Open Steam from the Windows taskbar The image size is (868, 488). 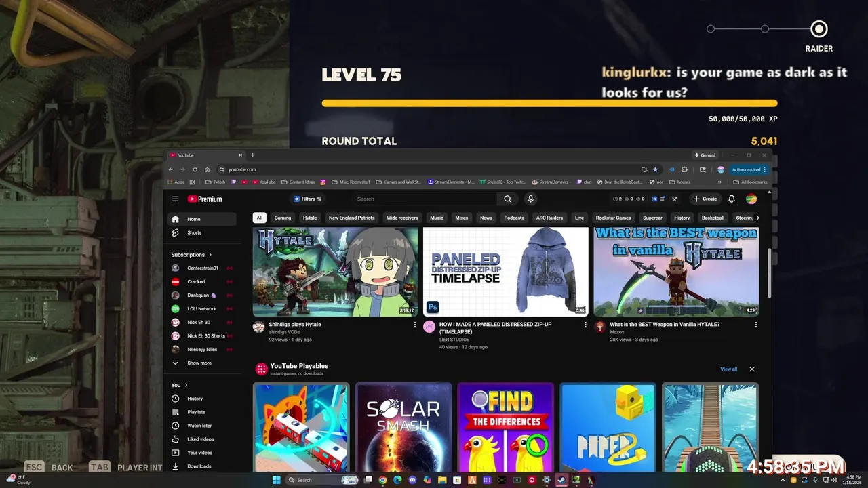click(561, 480)
